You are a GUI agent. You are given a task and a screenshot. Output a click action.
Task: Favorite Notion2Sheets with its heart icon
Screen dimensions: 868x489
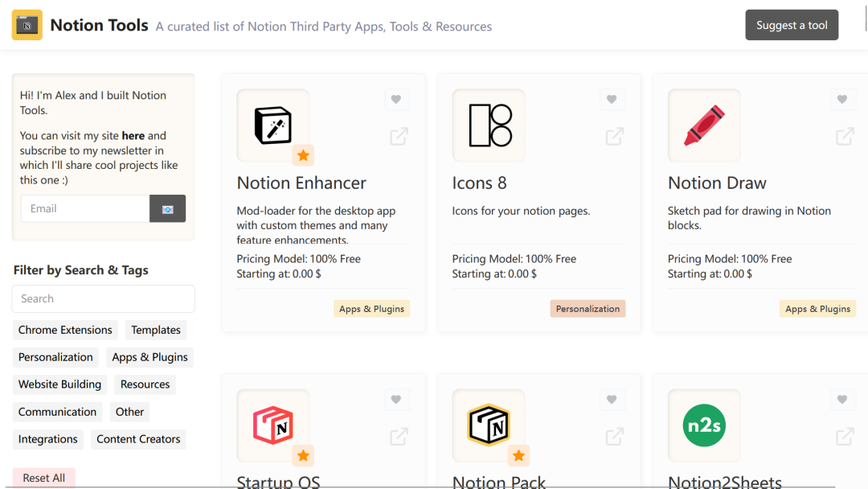click(x=842, y=399)
